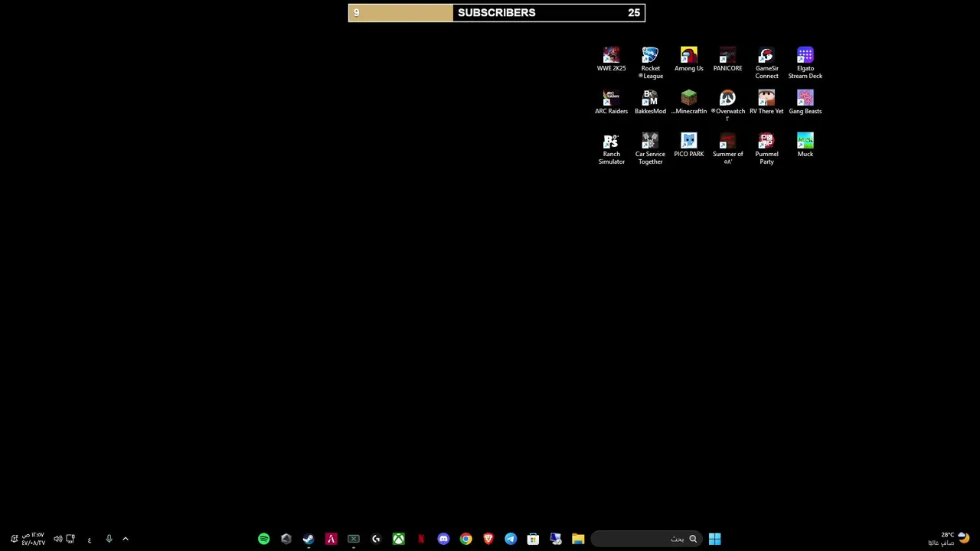Screen dimensions: 980x551
Task: Open Telegram from the taskbar
Action: point(511,539)
